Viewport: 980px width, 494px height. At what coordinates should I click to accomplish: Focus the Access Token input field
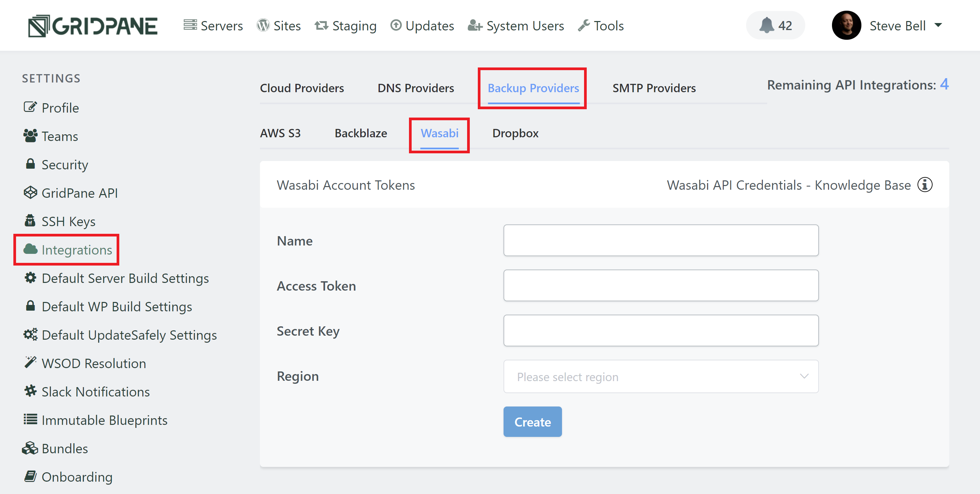[661, 285]
